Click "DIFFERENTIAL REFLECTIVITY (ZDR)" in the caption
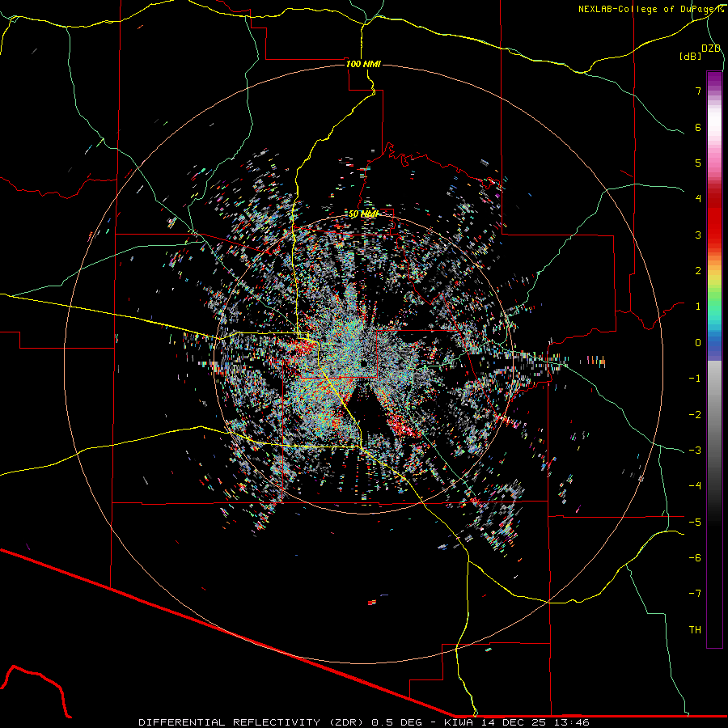This screenshot has height=728, width=728. tap(253, 722)
